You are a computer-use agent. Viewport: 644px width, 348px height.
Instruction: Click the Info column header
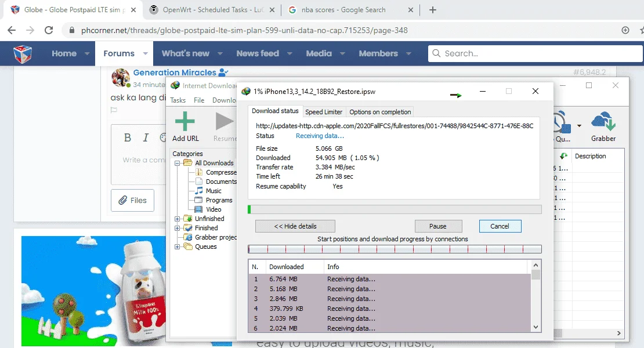[x=425, y=267]
